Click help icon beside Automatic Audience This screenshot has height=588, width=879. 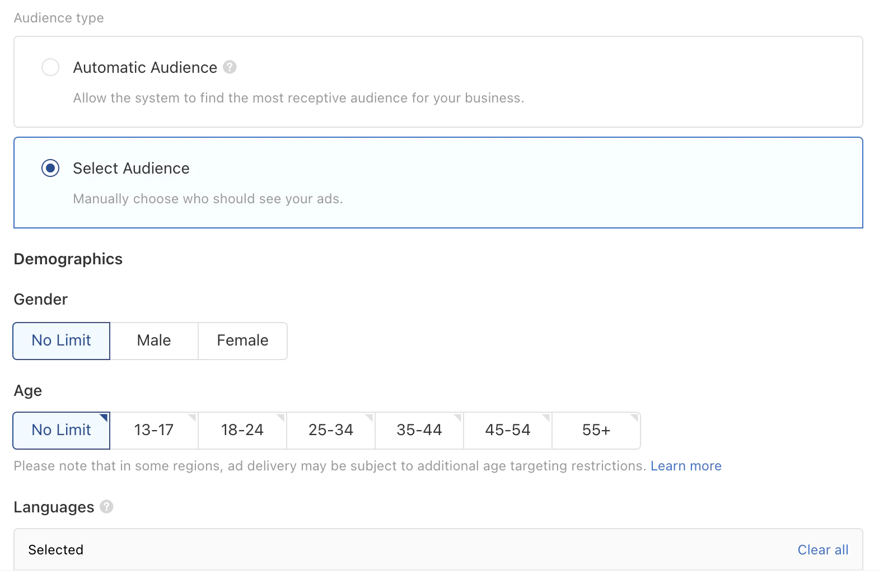[x=230, y=67]
